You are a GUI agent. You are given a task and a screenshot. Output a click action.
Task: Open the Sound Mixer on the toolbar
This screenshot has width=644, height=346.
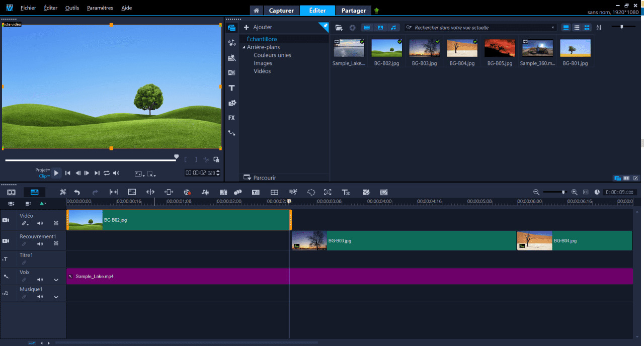206,192
